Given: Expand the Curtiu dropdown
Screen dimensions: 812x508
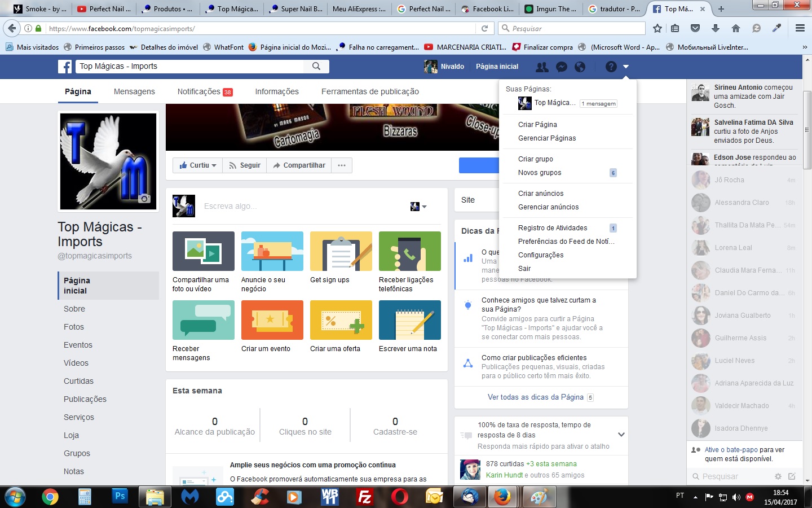Looking at the screenshot, I should point(198,165).
